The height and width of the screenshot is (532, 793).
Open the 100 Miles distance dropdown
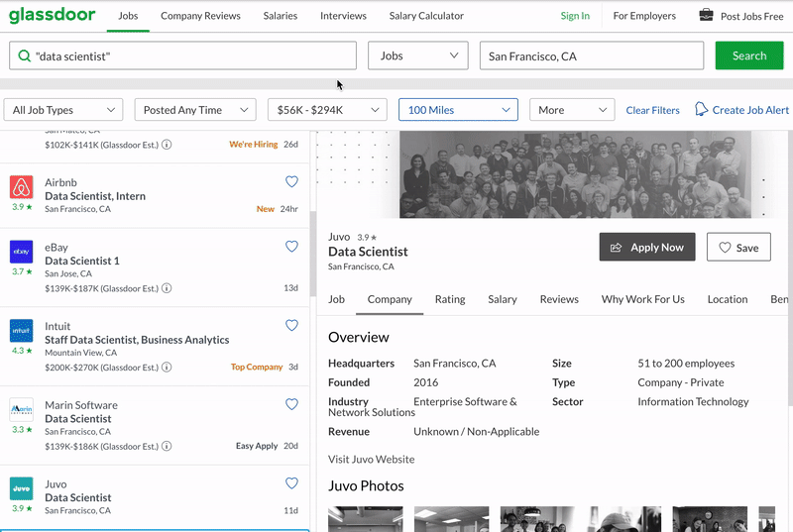(x=458, y=110)
